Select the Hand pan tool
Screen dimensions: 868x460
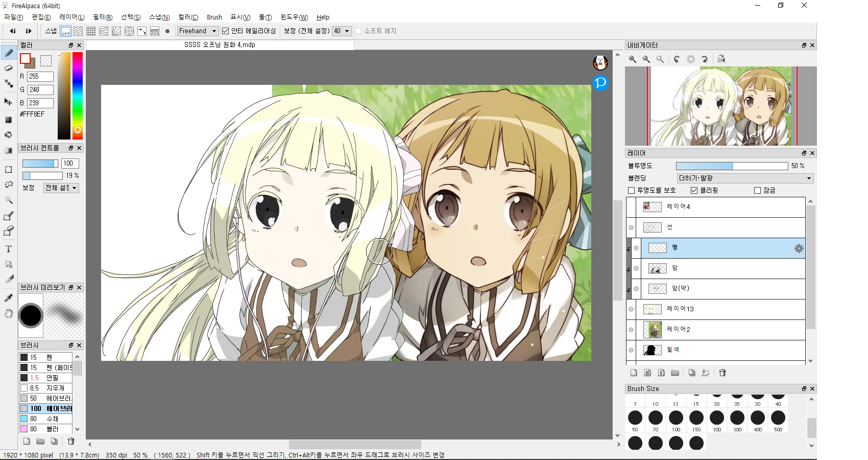coord(9,313)
